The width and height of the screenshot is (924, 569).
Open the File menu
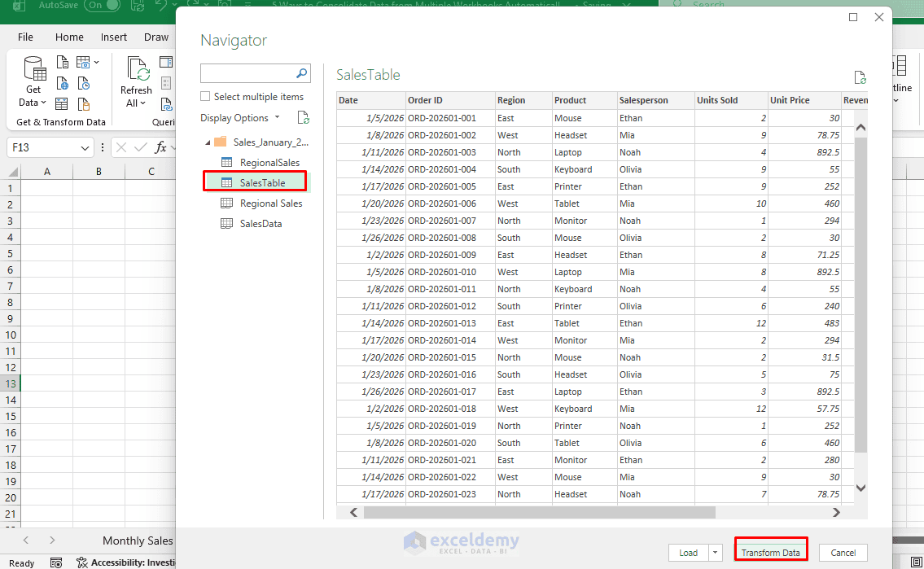(x=25, y=37)
